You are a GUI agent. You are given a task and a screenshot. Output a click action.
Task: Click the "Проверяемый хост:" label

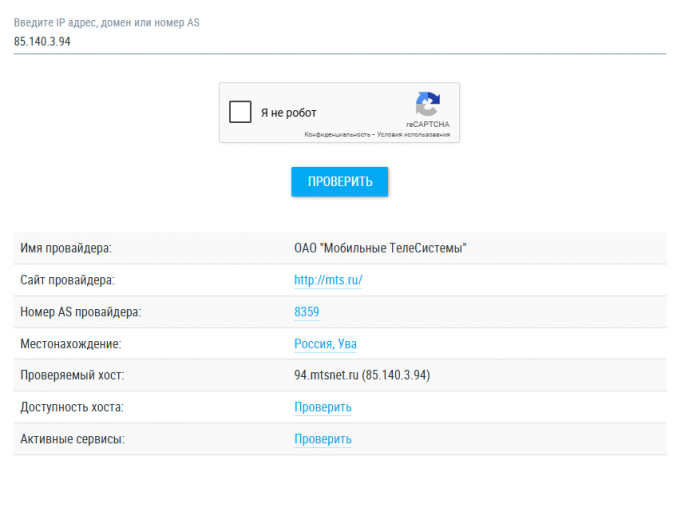tap(72, 375)
